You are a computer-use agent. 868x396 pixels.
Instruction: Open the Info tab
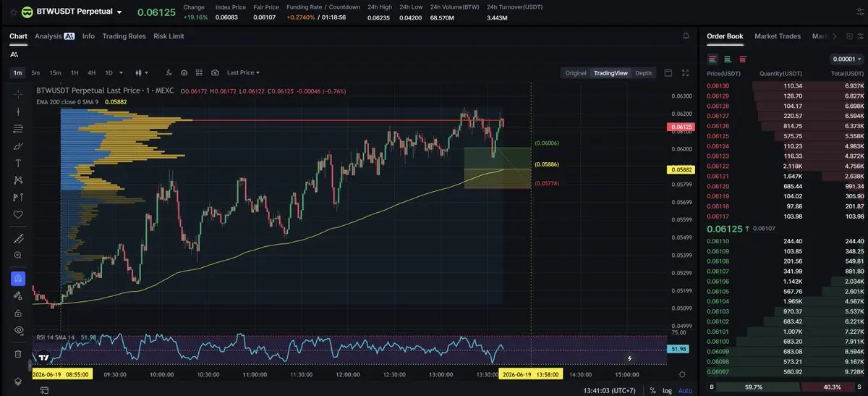click(88, 36)
